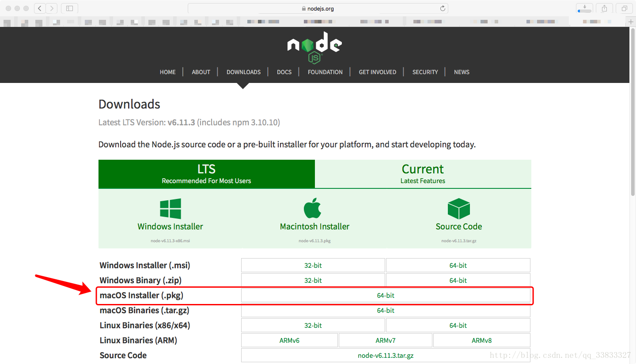636x364 pixels.
Task: Open the NEWS navigation item
Action: 462,72
